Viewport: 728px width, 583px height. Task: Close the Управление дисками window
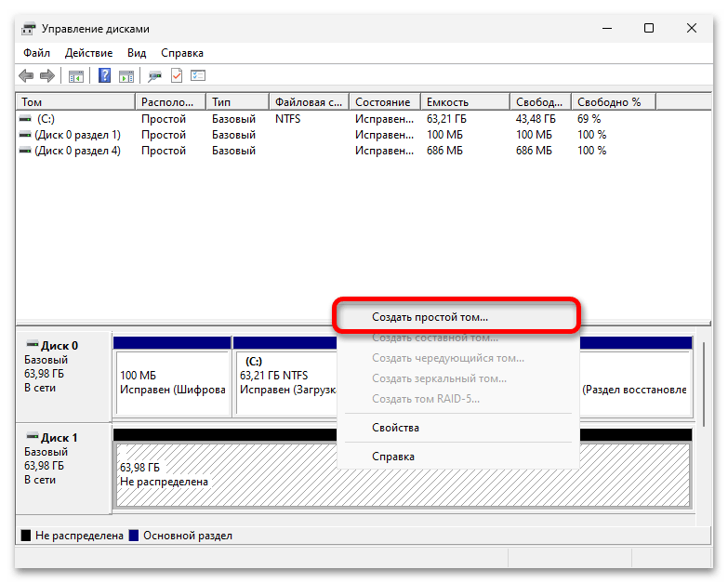692,28
